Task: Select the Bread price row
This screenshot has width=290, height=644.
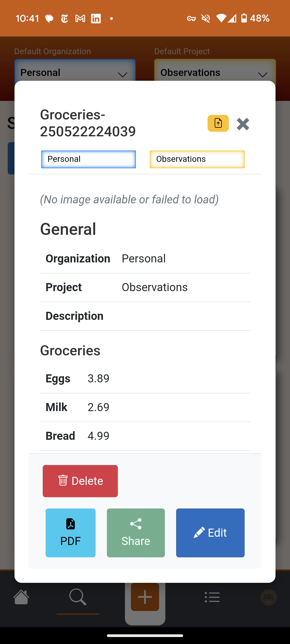Action: point(145,436)
